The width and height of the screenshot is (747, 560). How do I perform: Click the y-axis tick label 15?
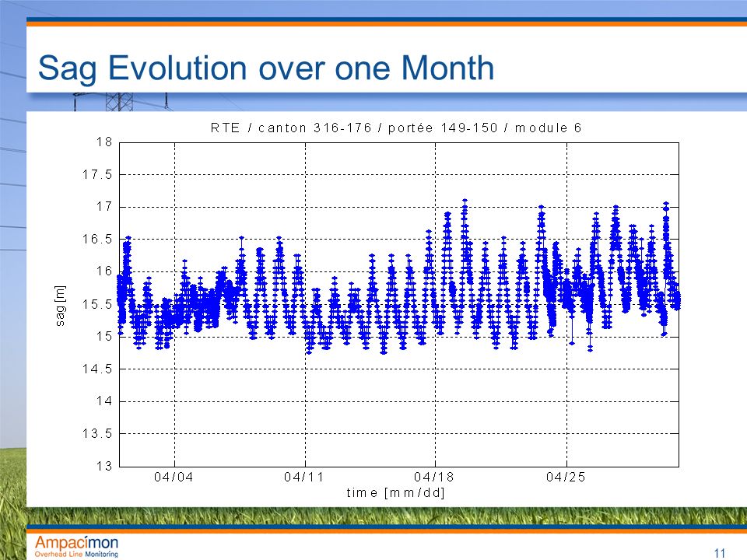pos(104,336)
